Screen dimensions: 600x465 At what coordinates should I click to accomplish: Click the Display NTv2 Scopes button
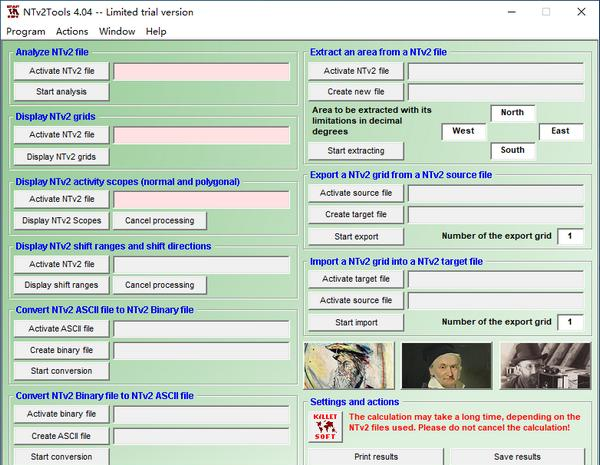[62, 220]
